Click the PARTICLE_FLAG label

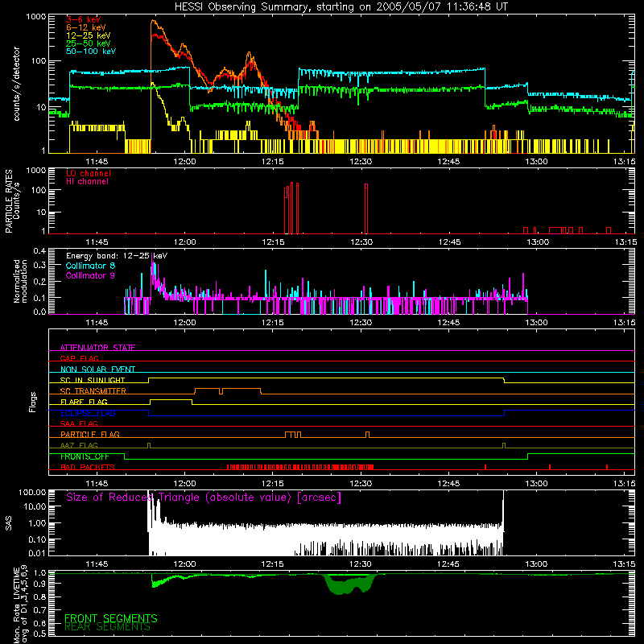tap(90, 434)
